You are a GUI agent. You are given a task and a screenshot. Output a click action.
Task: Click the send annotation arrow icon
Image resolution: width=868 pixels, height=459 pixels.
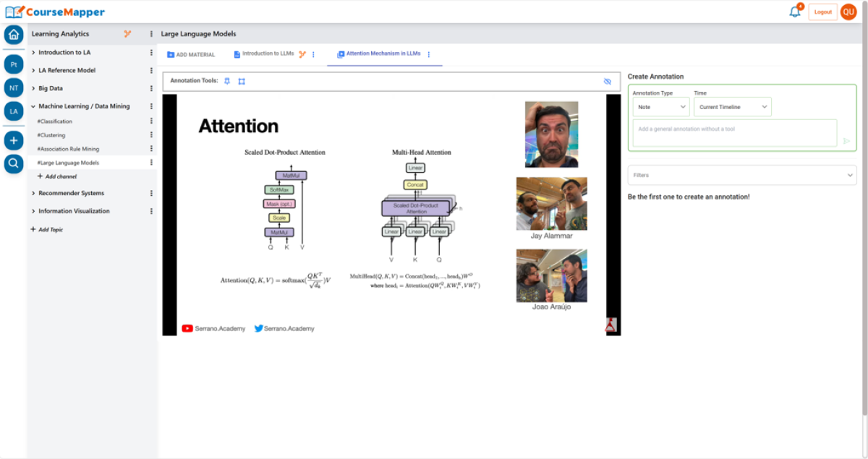[846, 141]
